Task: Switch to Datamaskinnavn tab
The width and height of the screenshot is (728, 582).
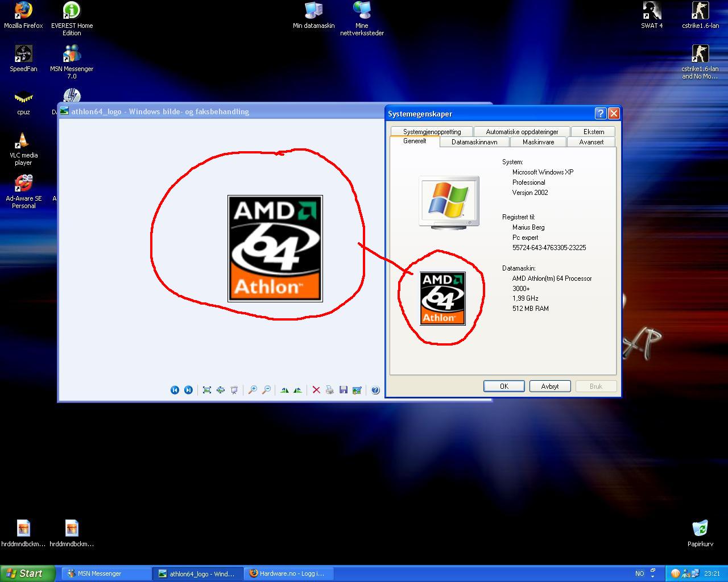Action: click(474, 142)
